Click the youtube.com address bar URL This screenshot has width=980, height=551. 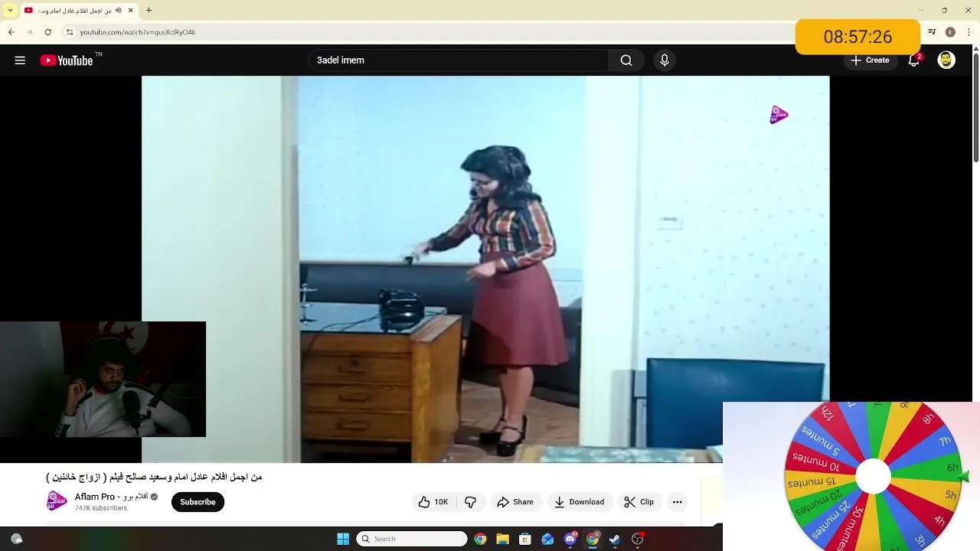pos(138,32)
